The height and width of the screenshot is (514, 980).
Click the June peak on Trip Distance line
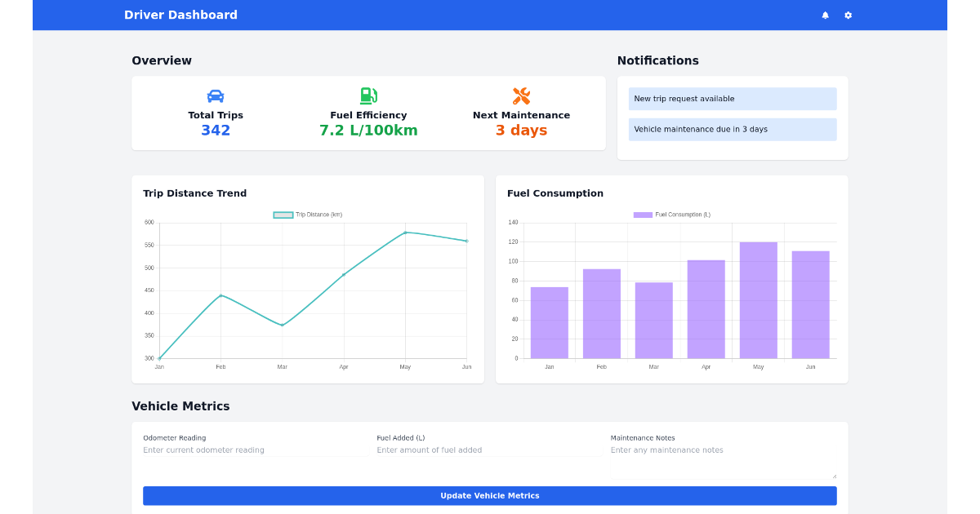point(466,241)
